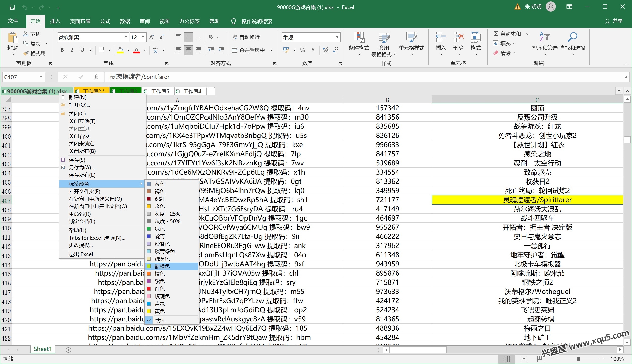Click the Cut scissors icon
This screenshot has width=632, height=364.
(26, 34)
